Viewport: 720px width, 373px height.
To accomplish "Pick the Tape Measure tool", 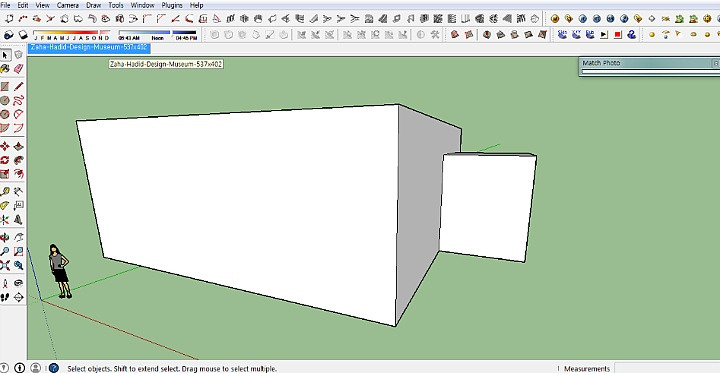I will tap(5, 192).
